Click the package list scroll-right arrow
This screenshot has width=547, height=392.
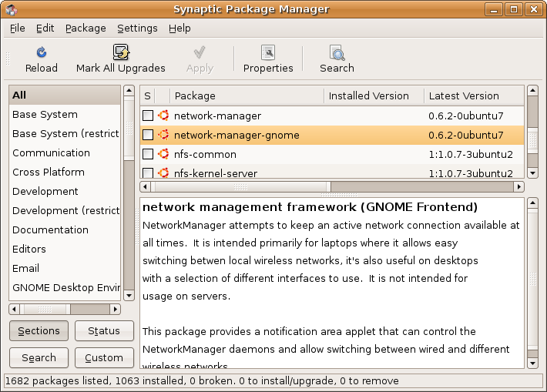tap(519, 186)
